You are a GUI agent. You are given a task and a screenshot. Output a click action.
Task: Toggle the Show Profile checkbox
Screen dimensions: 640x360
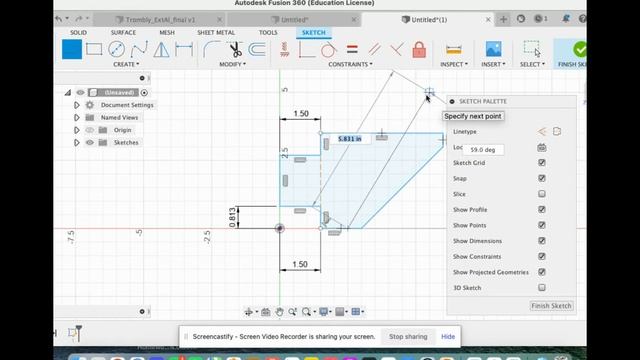[542, 209]
